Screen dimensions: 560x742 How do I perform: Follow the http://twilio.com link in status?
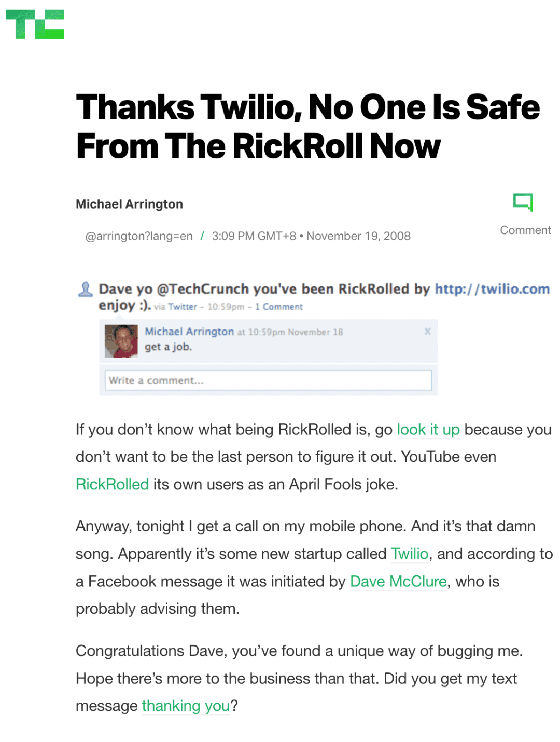tap(492, 289)
